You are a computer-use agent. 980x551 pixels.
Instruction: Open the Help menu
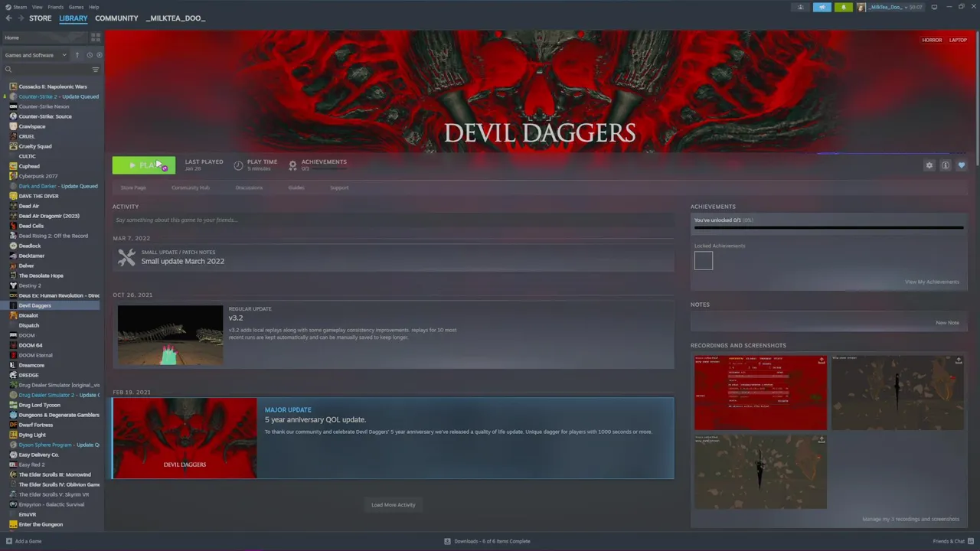click(93, 7)
